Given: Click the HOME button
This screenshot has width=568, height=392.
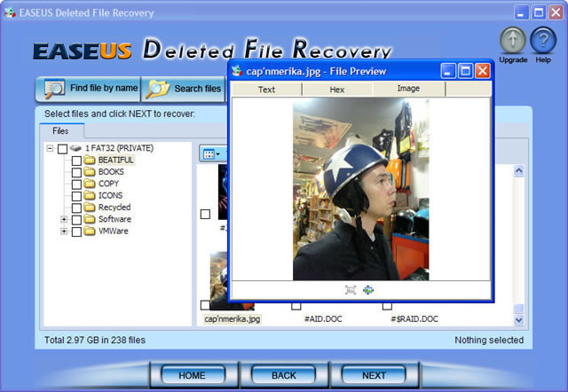Looking at the screenshot, I should pyautogui.click(x=193, y=375).
